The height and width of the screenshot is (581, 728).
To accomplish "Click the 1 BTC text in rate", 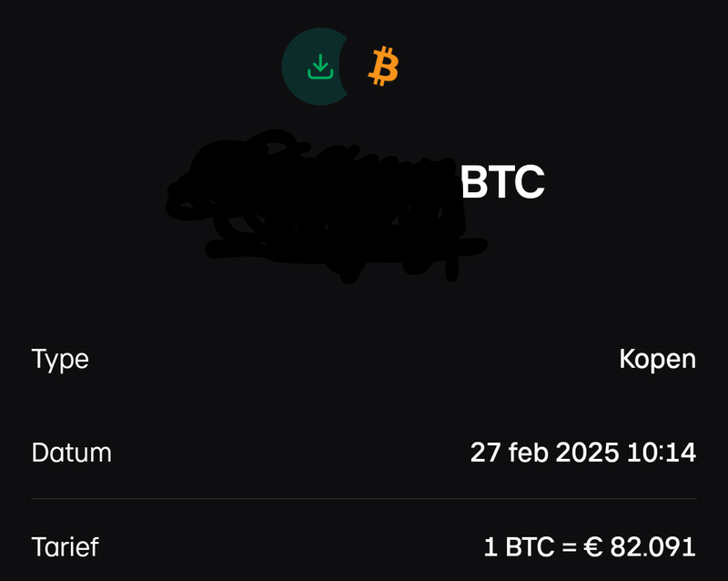I will (x=516, y=547).
